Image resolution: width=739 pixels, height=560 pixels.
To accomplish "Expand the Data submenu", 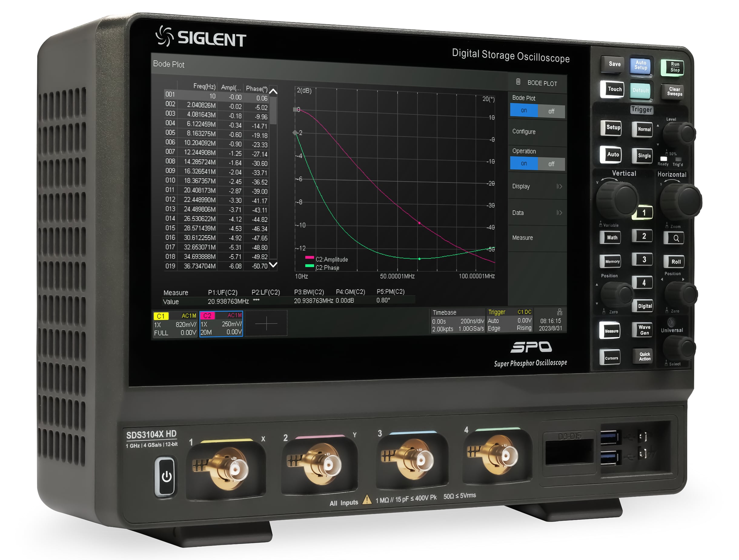I will click(537, 213).
